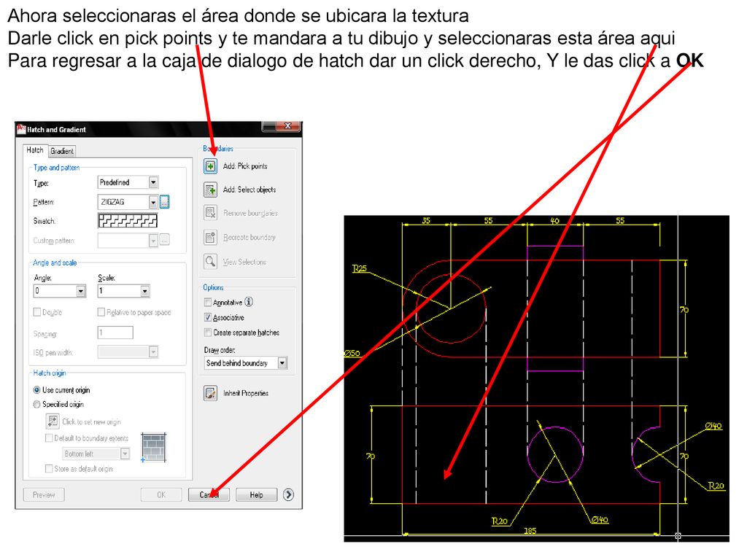The image size is (747, 560).
Task: Open Draw order Send behind boundary dropdown
Action: tap(282, 363)
